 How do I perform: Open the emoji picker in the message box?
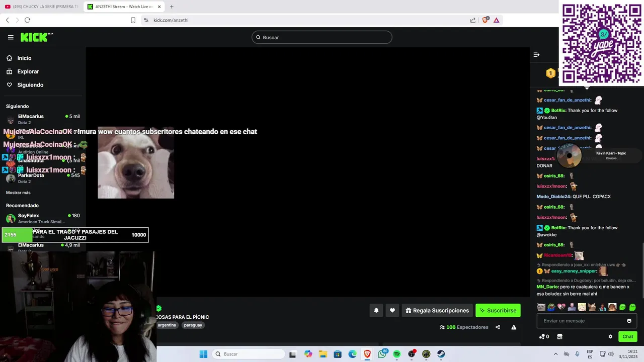coord(629,321)
